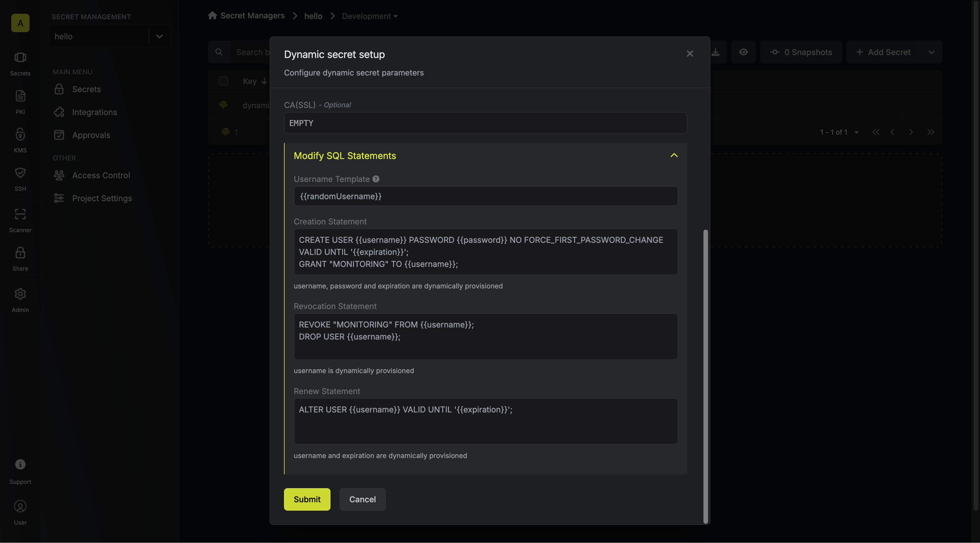Click the search magnifier icon
This screenshot has width=980, height=543.
tap(219, 52)
